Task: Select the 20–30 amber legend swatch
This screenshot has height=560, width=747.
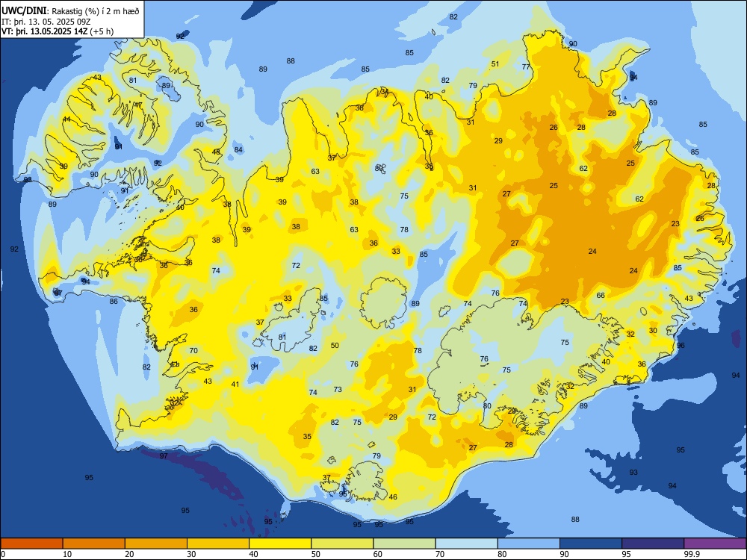Action: pyautogui.click(x=156, y=544)
